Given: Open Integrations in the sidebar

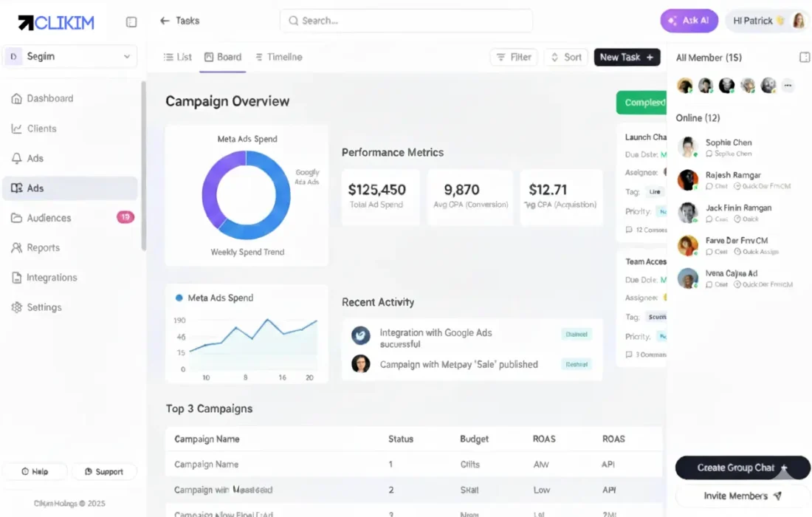Looking at the screenshot, I should (51, 278).
